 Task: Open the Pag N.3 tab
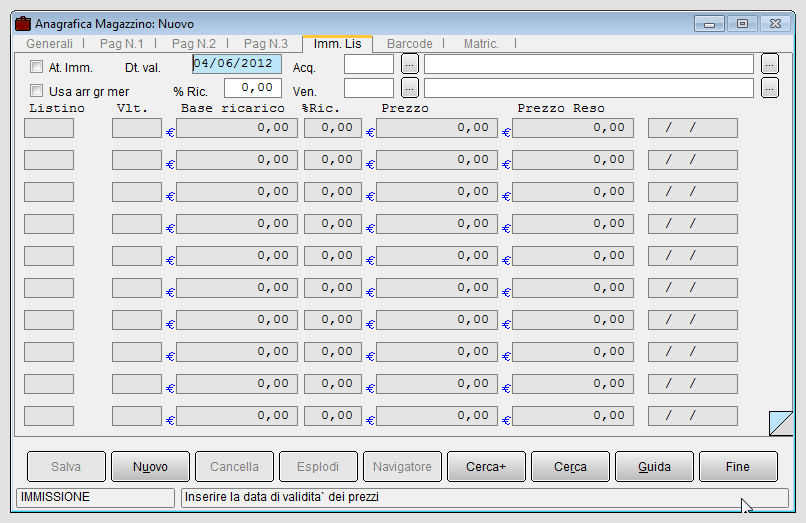coord(266,44)
